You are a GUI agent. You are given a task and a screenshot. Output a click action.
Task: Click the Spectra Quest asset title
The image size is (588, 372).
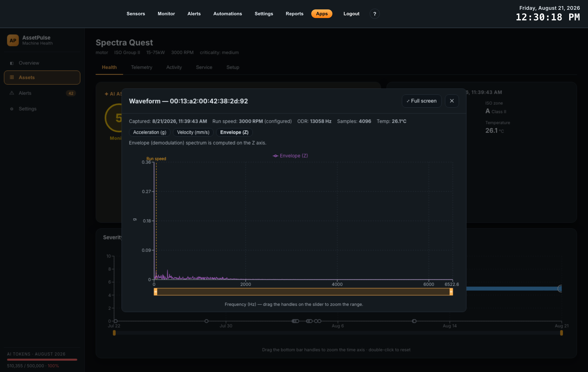[124, 43]
